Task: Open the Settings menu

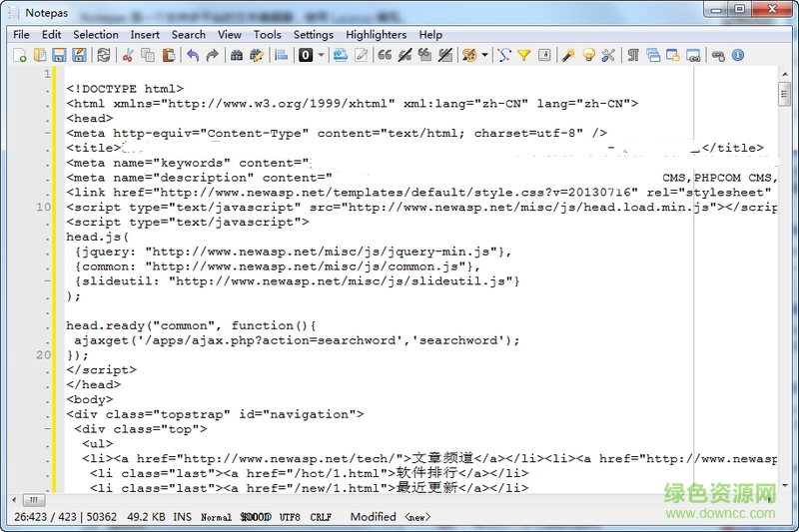Action: (x=314, y=35)
